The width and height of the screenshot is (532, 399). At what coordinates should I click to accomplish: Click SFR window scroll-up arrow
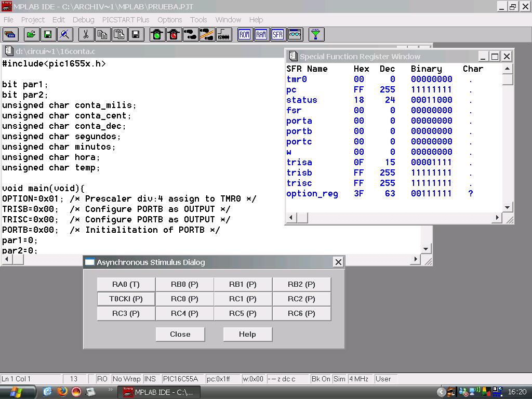coord(507,69)
